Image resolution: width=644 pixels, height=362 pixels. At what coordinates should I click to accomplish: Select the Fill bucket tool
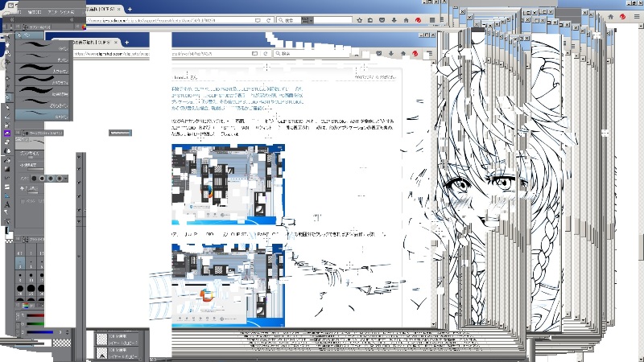[7, 160]
